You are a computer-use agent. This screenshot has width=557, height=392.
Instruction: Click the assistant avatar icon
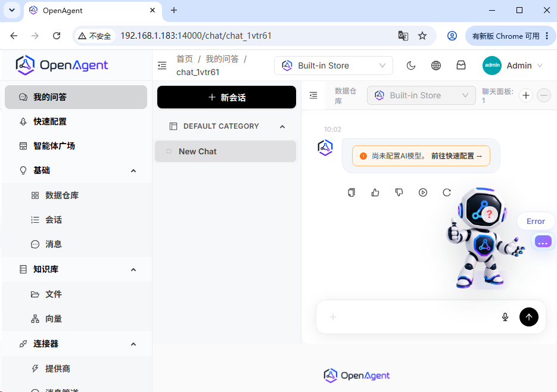coord(325,148)
